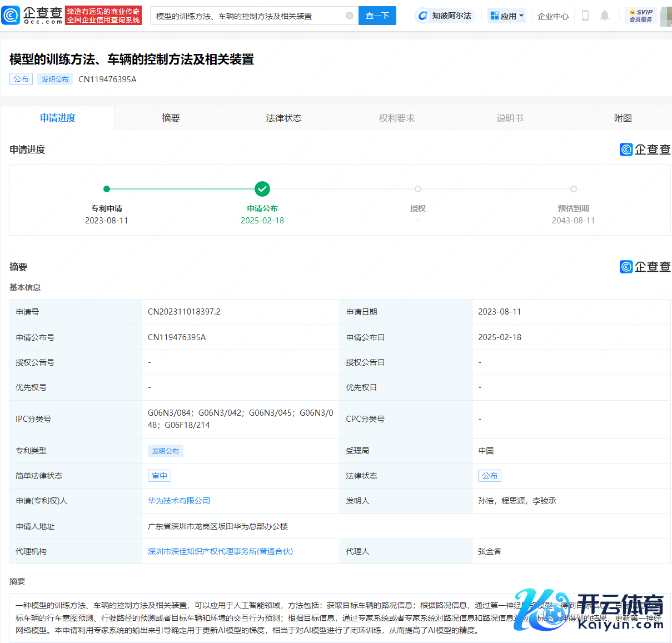Open the notifications bell
Screen dimensions: 672x643
[605, 16]
